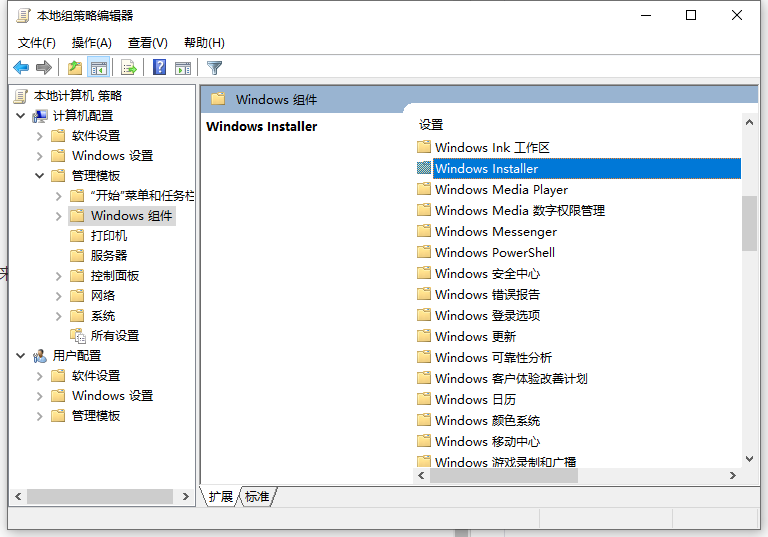Switch to the 标准 tab

click(x=257, y=497)
